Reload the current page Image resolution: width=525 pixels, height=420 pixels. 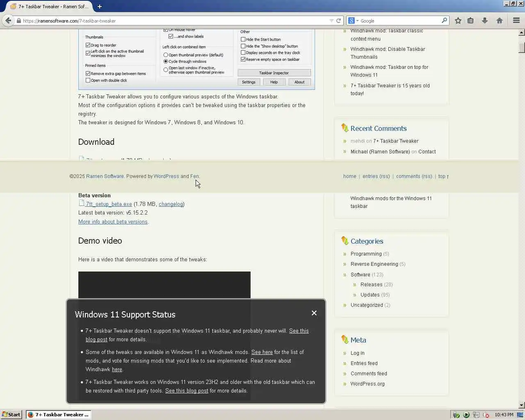[x=339, y=21]
